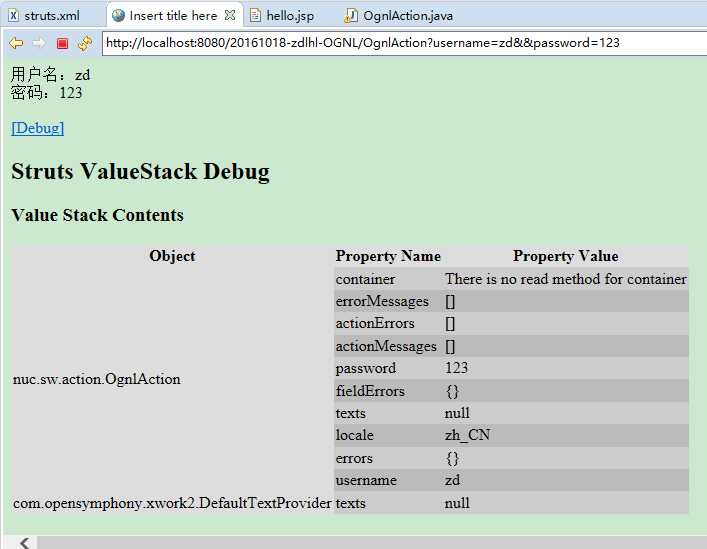This screenshot has height=549, width=707.
Task: Click the Value Stack Contents heading
Action: pos(97,215)
